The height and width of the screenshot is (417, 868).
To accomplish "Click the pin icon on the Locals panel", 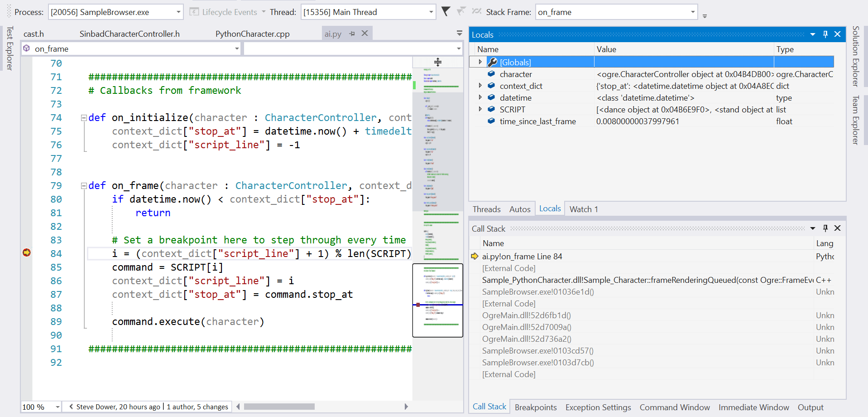I will click(x=825, y=34).
